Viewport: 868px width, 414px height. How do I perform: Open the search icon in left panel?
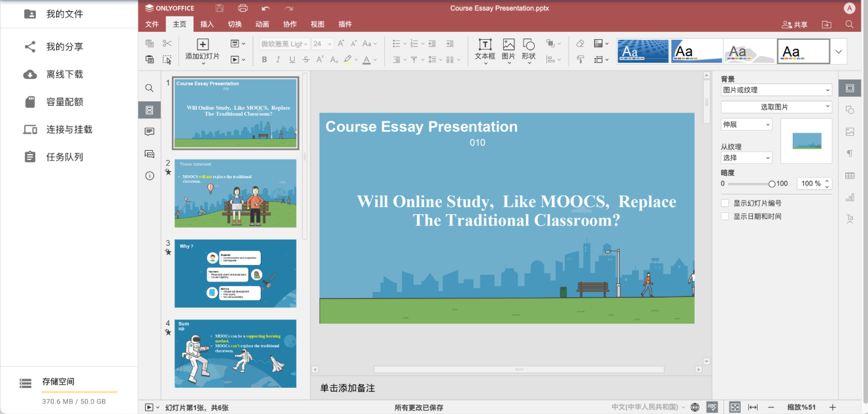pyautogui.click(x=150, y=88)
